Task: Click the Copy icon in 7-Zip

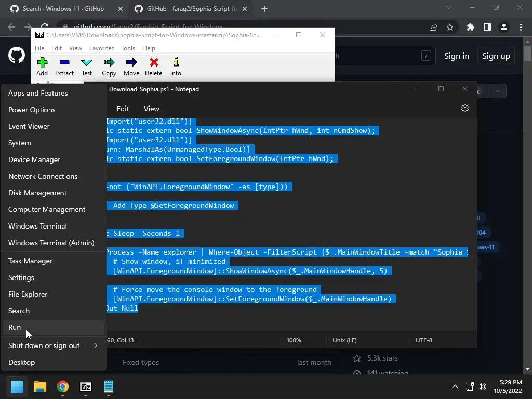Action: pyautogui.click(x=109, y=66)
